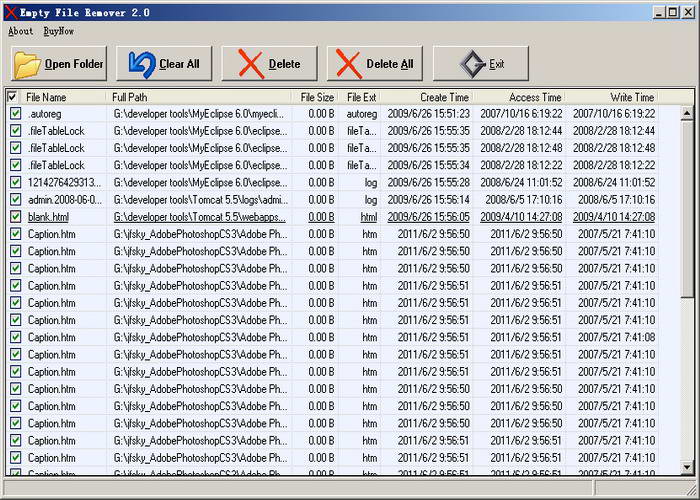This screenshot has height=500, width=700.
Task: Open the About menu
Action: point(21,31)
